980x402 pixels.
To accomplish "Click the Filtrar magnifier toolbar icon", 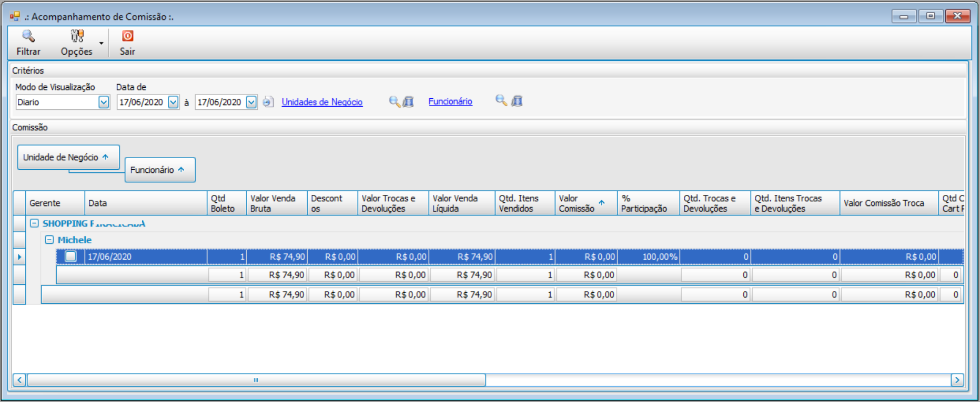I will (28, 36).
